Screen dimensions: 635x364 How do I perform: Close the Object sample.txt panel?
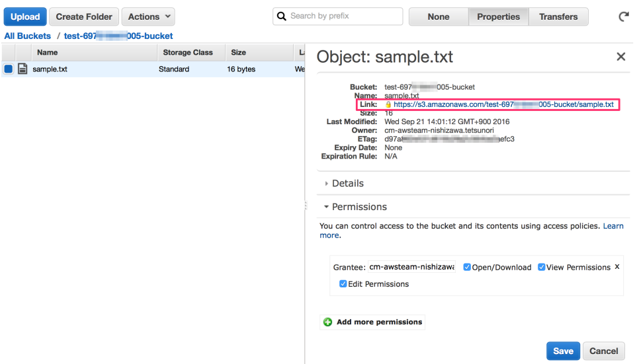coord(621,57)
